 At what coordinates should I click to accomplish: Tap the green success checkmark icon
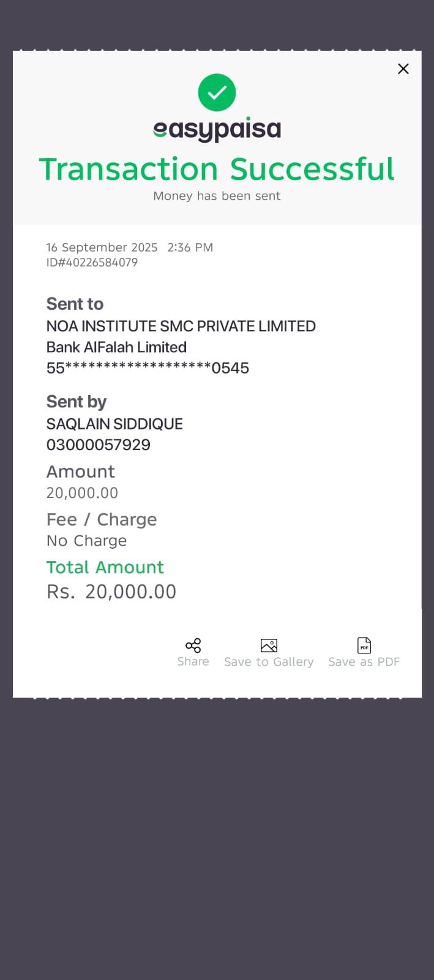point(217,92)
